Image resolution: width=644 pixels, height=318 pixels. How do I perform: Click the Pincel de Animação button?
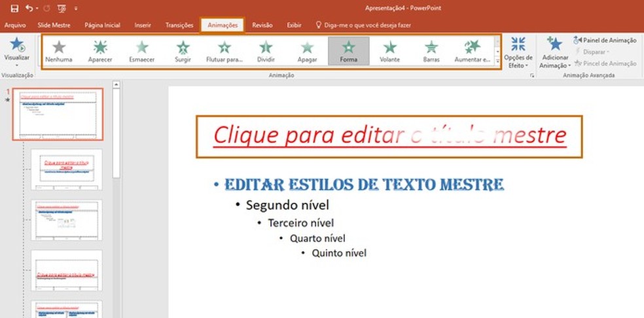click(605, 63)
